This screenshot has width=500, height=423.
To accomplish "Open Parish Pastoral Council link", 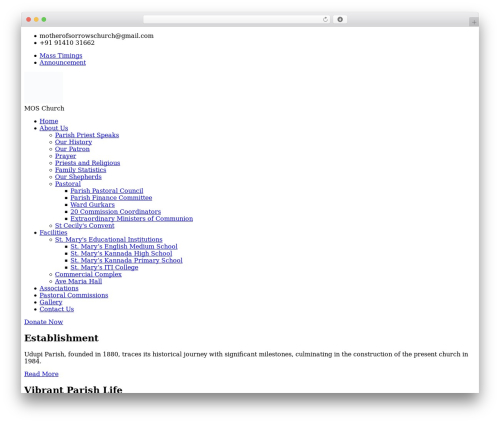I will pos(107,191).
